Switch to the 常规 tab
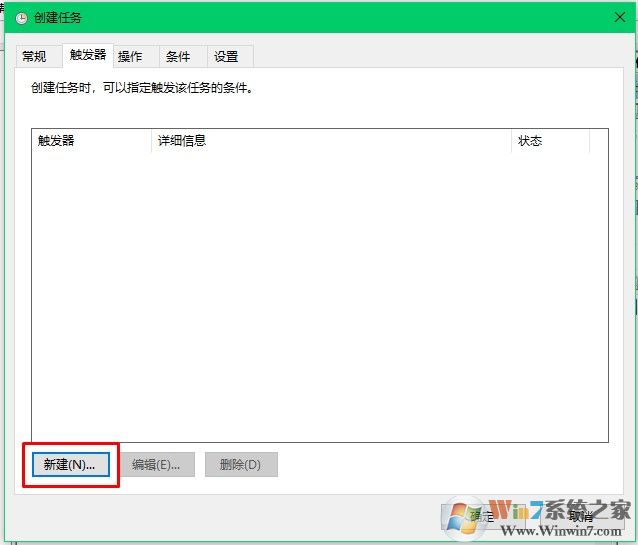The width and height of the screenshot is (638, 545). pos(35,57)
